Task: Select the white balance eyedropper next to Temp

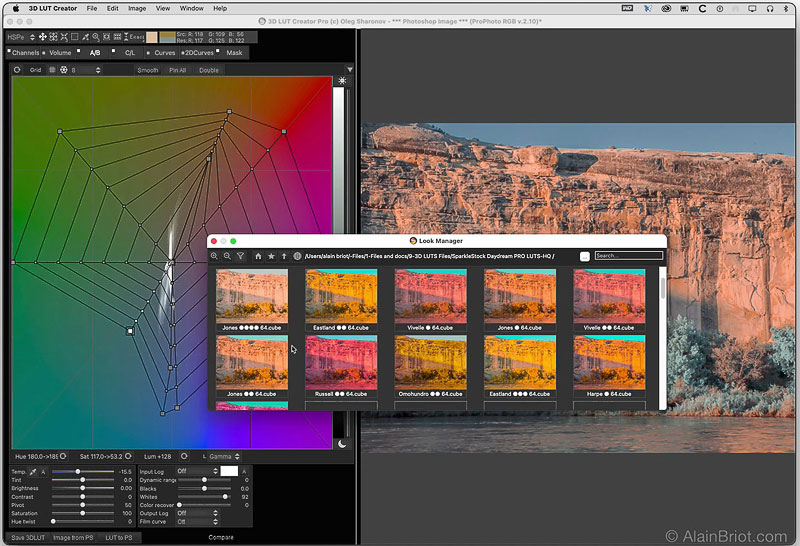Action: pos(34,471)
